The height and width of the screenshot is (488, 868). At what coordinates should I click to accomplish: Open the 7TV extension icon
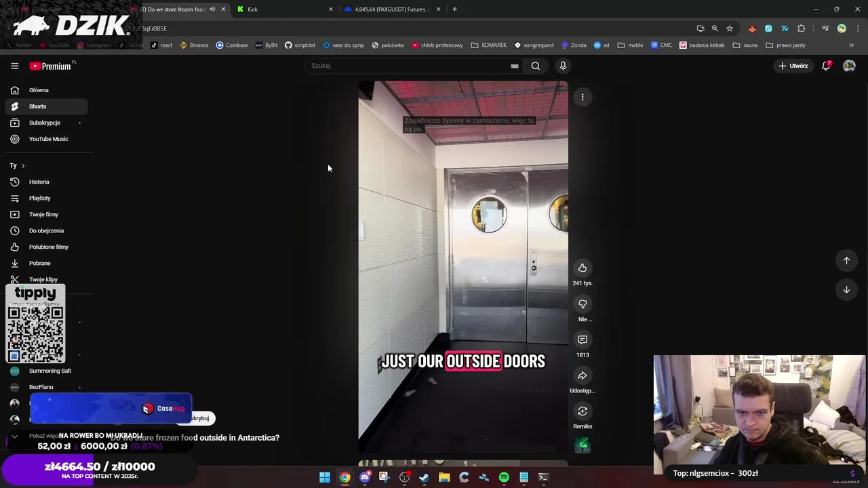(x=785, y=28)
